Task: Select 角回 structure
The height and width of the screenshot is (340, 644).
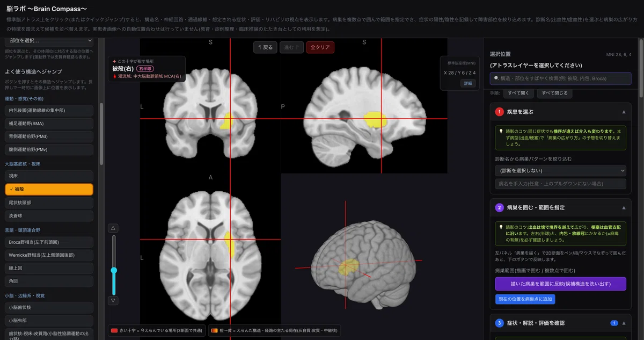Action: coord(49,281)
